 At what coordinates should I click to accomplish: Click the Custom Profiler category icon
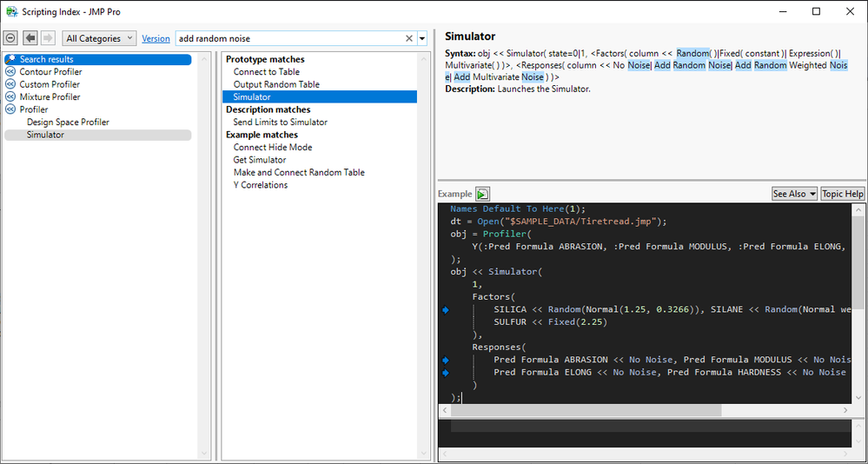11,84
